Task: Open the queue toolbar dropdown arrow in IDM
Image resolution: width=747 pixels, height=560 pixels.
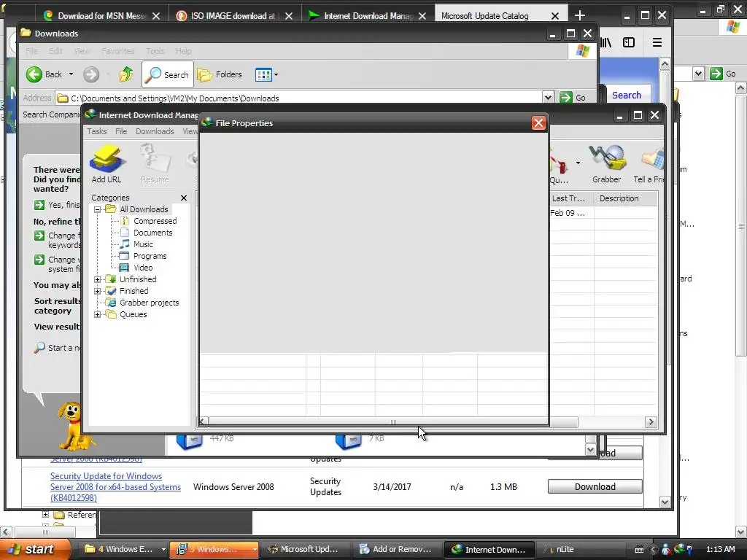Action: tap(578, 163)
